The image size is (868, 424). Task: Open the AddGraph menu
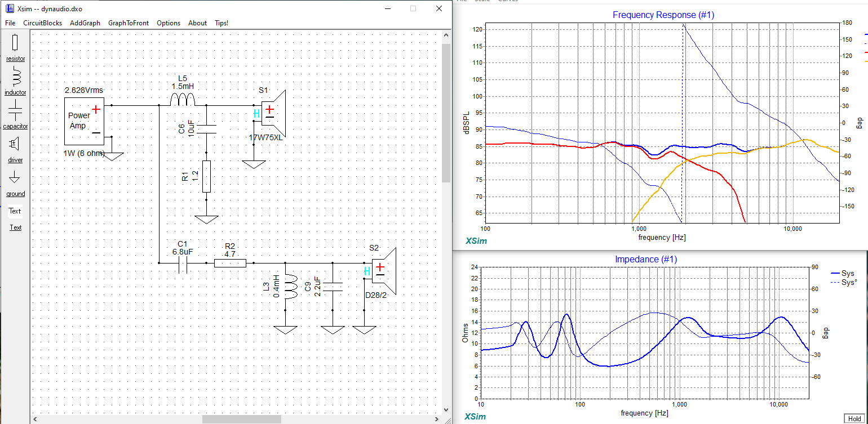pos(85,23)
